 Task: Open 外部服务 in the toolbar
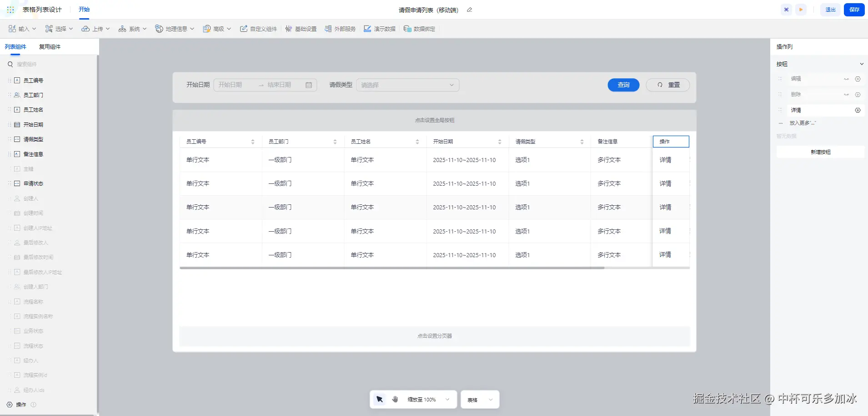click(x=340, y=29)
